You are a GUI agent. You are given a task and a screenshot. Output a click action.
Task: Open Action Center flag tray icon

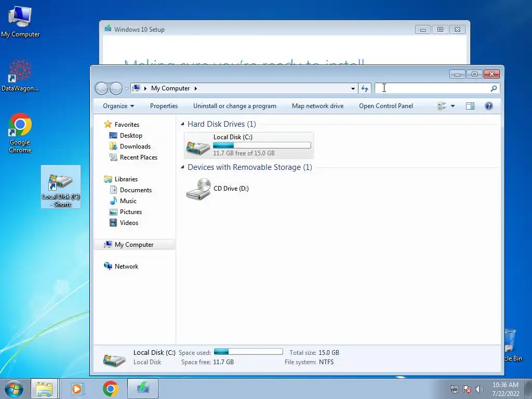point(467,390)
